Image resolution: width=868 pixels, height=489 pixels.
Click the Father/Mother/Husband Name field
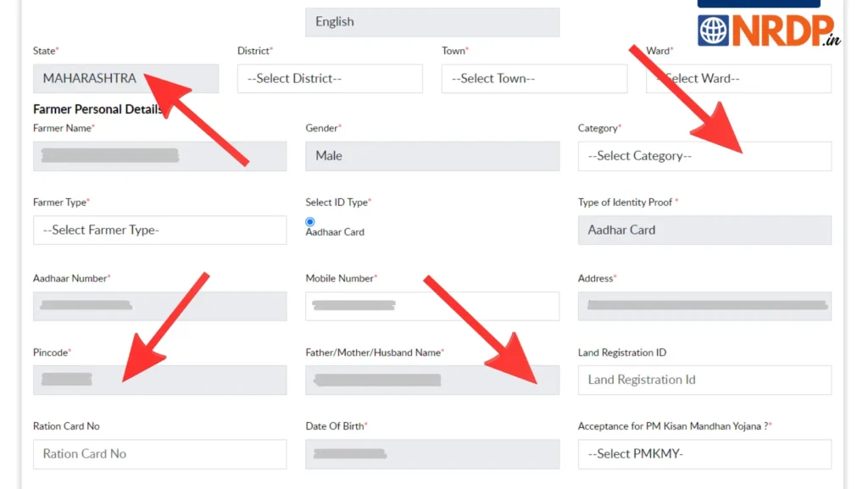coord(431,380)
